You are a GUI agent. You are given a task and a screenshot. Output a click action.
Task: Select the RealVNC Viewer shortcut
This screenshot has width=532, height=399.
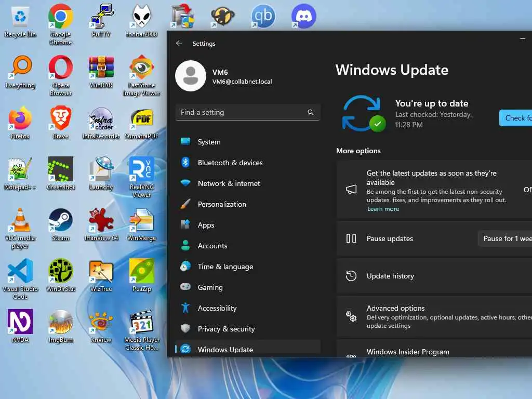pyautogui.click(x=141, y=178)
